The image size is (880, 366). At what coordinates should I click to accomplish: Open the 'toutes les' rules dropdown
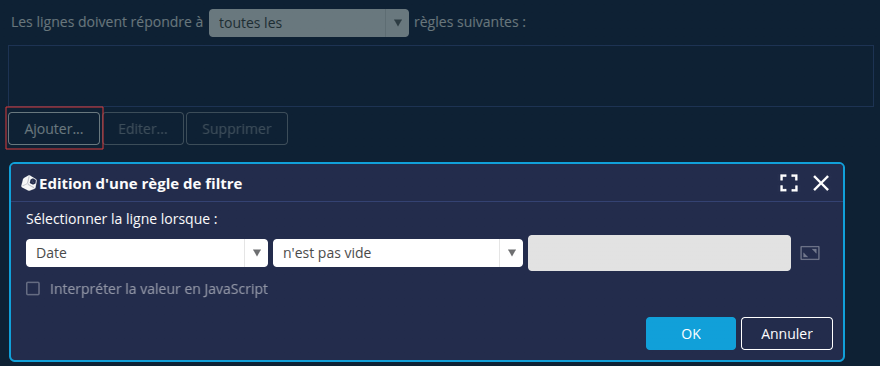coord(309,23)
